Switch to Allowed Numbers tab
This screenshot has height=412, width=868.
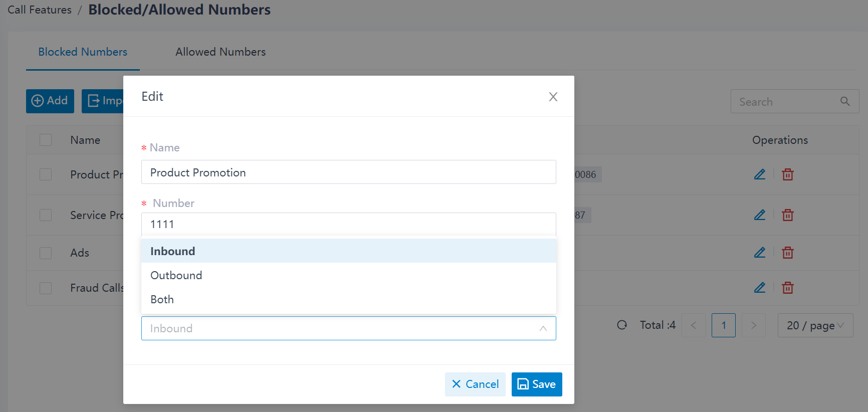[221, 52]
